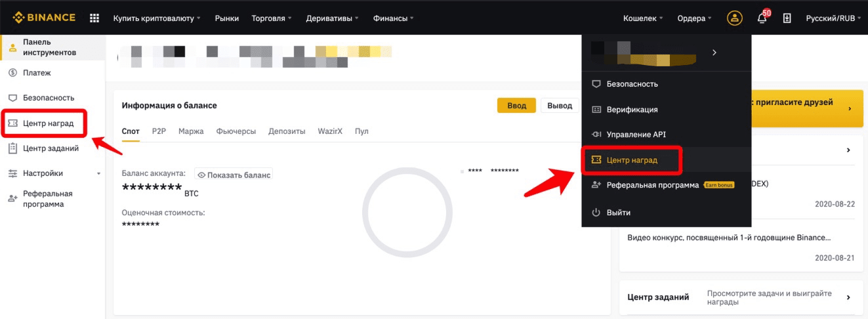Viewport: 868px width, 319px height.
Task: Click the ticket icon in dropdown Центр наград
Action: tap(596, 160)
